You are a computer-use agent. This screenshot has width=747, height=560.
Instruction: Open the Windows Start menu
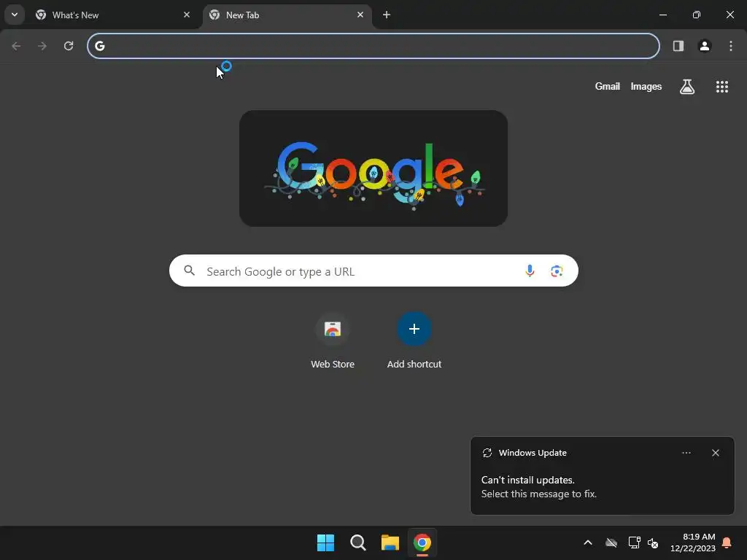tap(326, 542)
